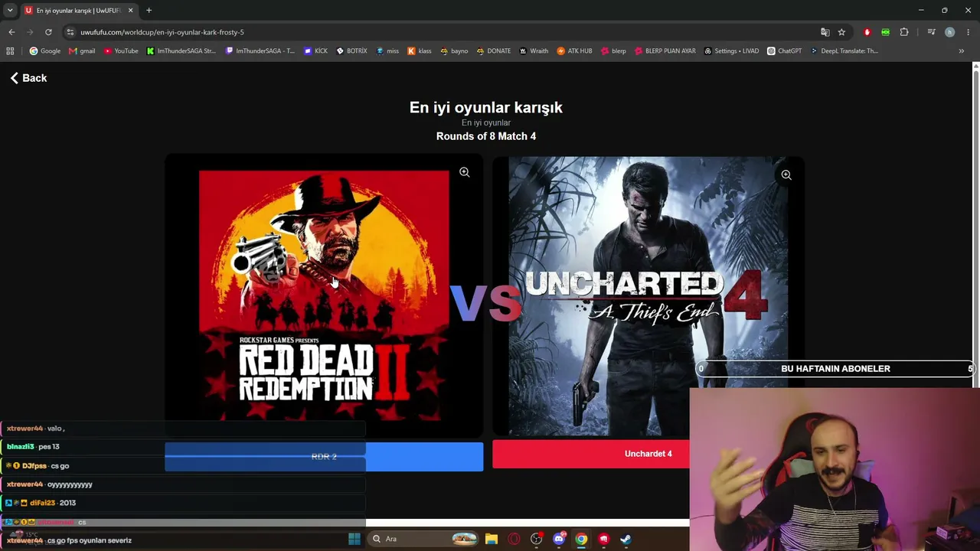Open the green NOX extension icon
The image size is (980, 551).
point(885,32)
